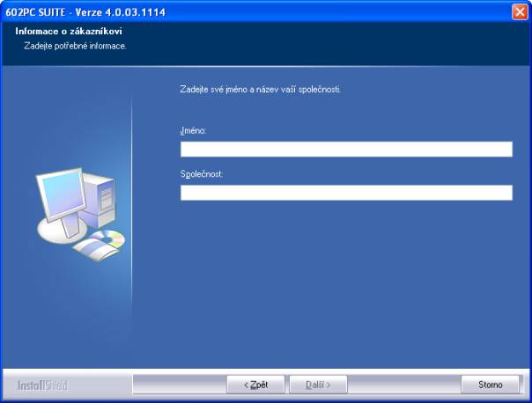
Task: Close the 602PC SUITE installer window
Action: [519, 11]
